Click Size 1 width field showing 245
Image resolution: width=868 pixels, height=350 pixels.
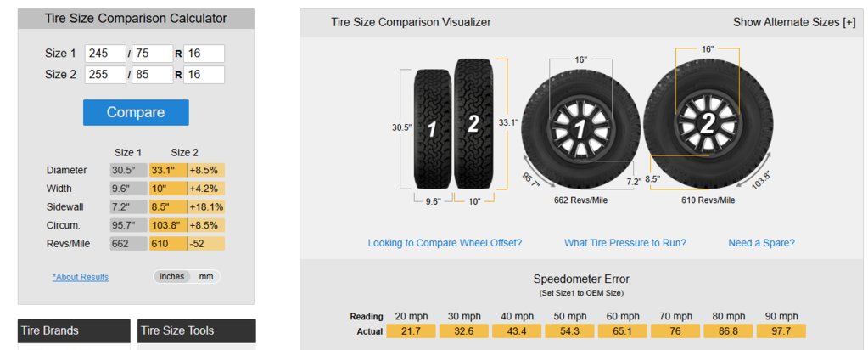pyautogui.click(x=105, y=54)
